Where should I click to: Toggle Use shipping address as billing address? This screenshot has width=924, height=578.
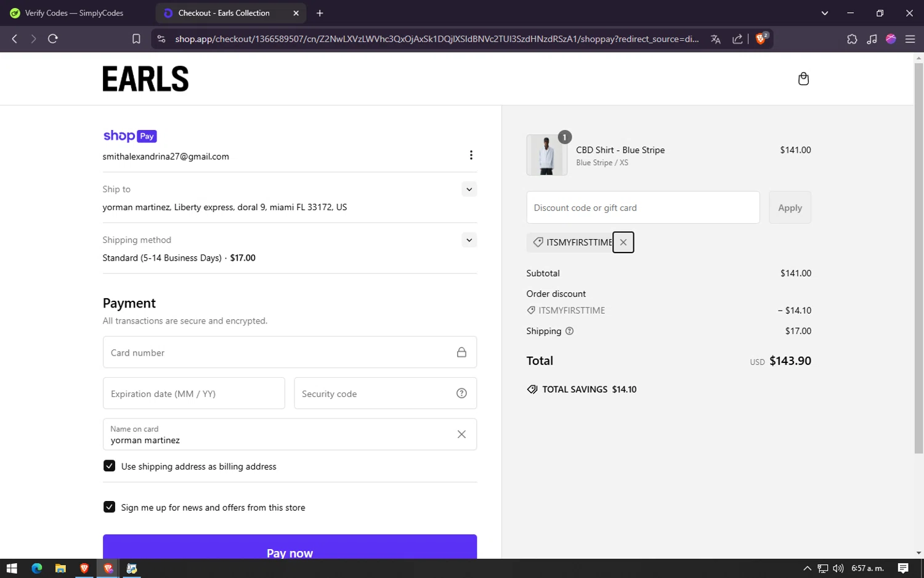[109, 466]
